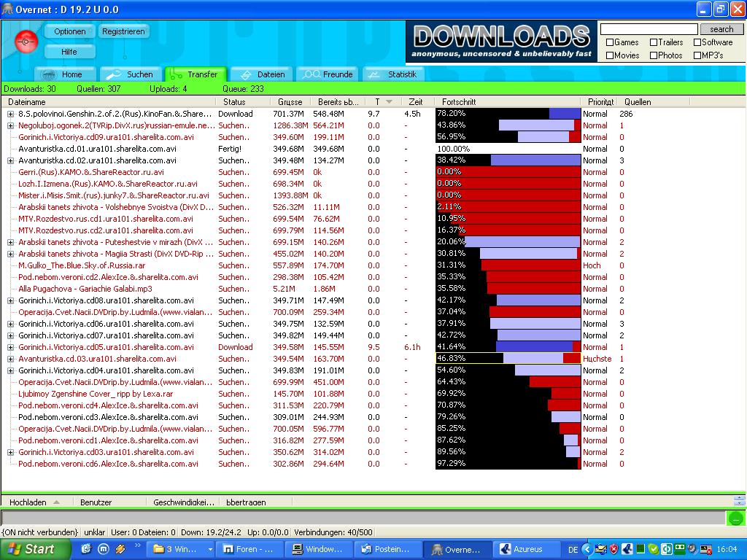This screenshot has height=560, width=747.
Task: Open the Dateien tab
Action: point(262,74)
